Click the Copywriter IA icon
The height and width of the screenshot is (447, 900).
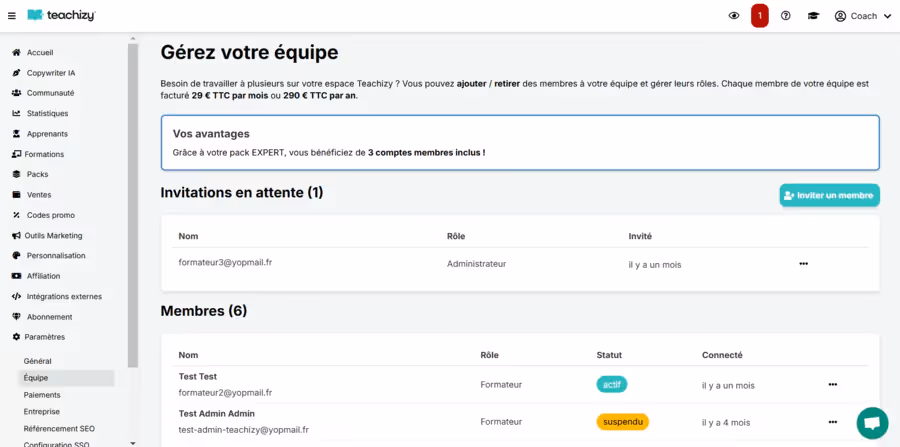(16, 73)
